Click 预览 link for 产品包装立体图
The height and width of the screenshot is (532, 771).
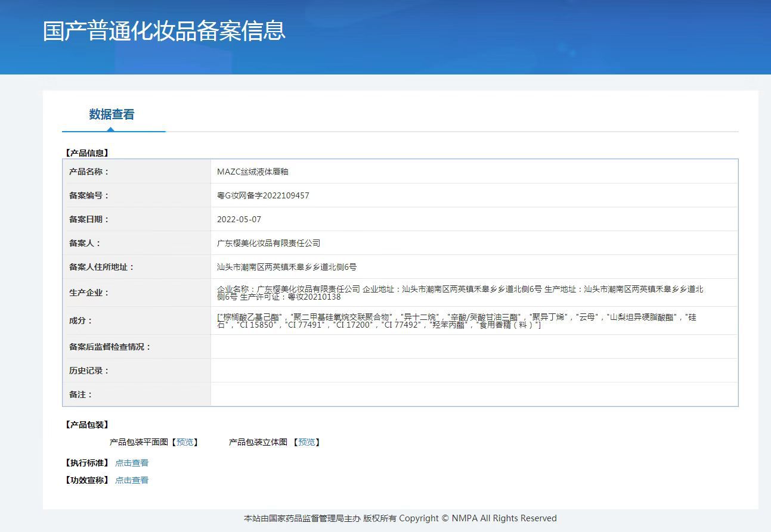pos(306,442)
